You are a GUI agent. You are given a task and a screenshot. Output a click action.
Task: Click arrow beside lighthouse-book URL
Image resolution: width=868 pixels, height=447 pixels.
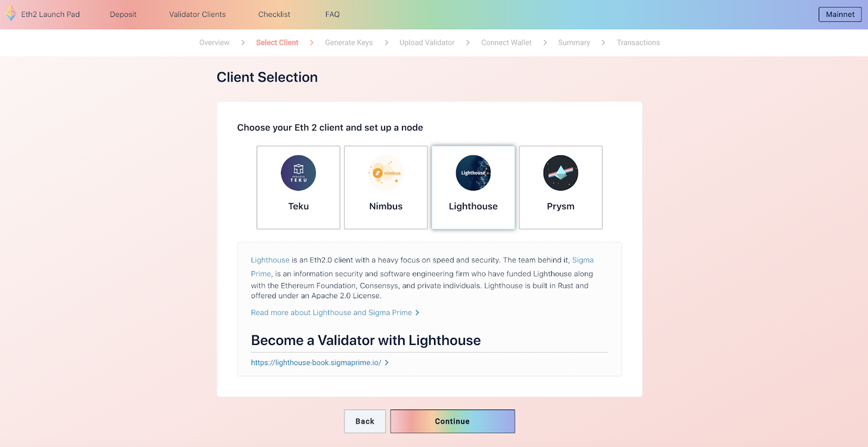point(387,362)
